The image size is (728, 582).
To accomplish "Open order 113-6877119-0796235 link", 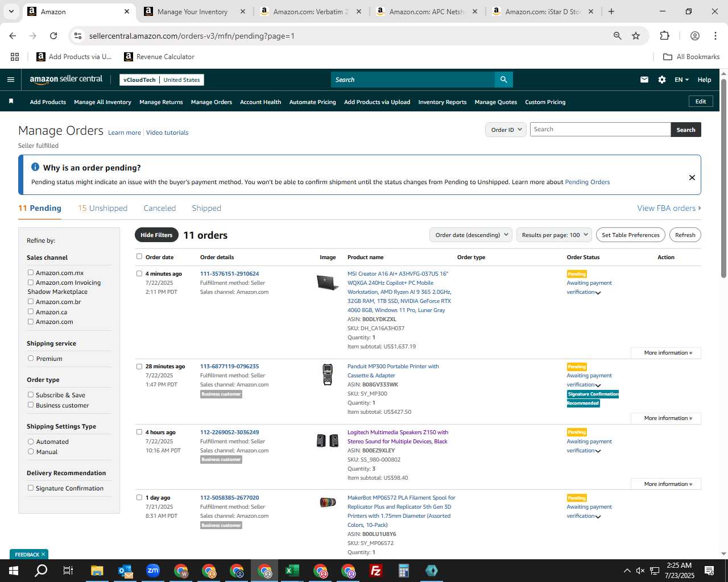I will pyautogui.click(x=229, y=367).
